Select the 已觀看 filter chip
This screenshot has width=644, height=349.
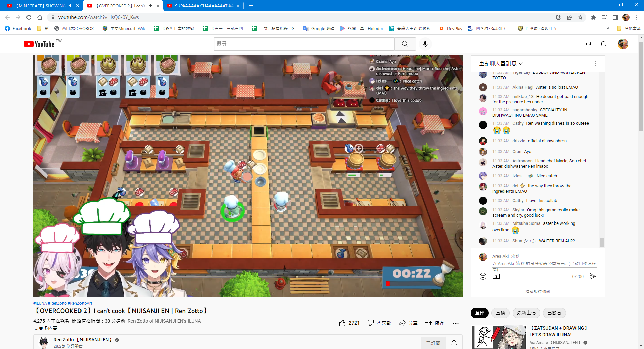[x=554, y=313]
